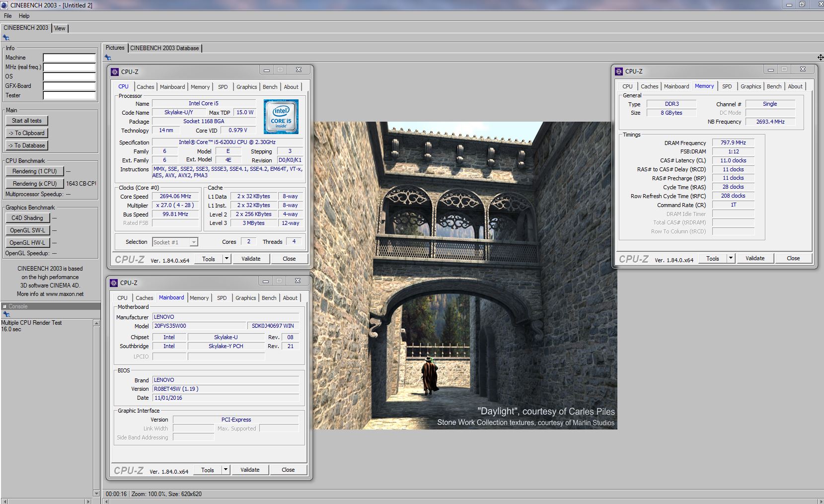Minimize the Memory CPU-Z window
Image resolution: width=824 pixels, height=504 pixels.
[x=770, y=70]
